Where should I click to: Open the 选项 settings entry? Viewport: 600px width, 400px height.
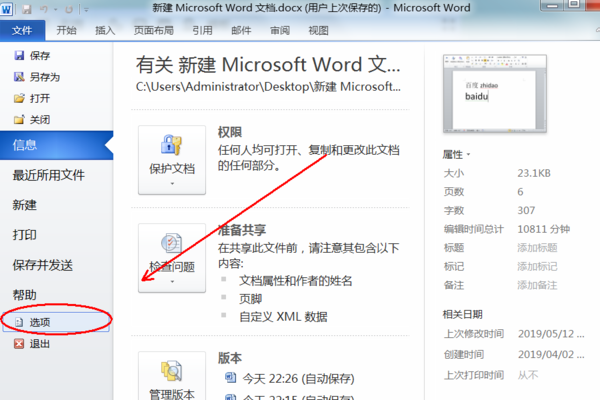click(56, 322)
